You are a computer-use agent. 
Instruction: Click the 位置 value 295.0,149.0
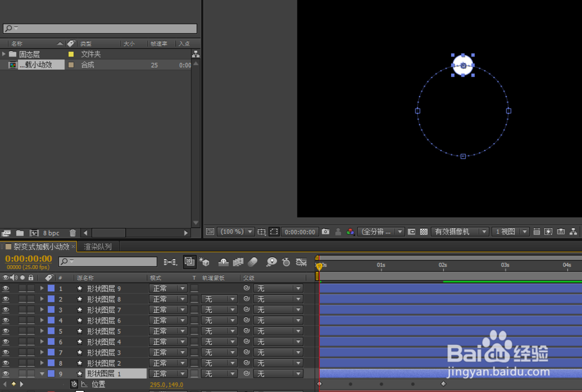click(166, 385)
